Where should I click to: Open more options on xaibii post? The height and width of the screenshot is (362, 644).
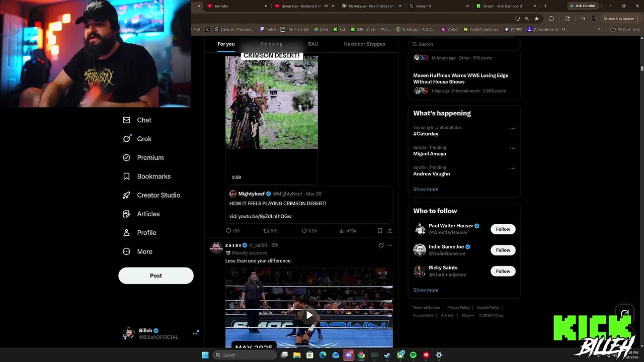389,245
